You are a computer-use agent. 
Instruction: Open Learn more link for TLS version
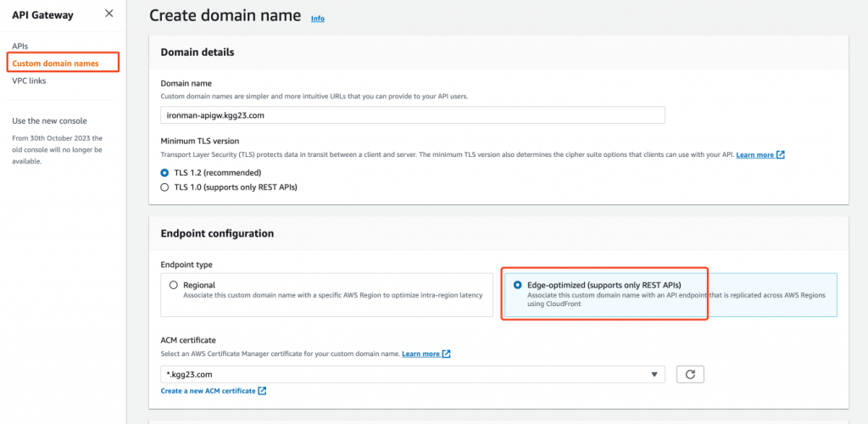(x=755, y=155)
